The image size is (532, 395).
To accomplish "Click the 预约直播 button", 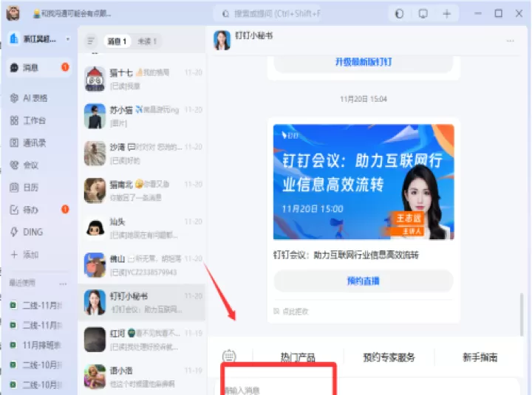I will pyautogui.click(x=364, y=281).
